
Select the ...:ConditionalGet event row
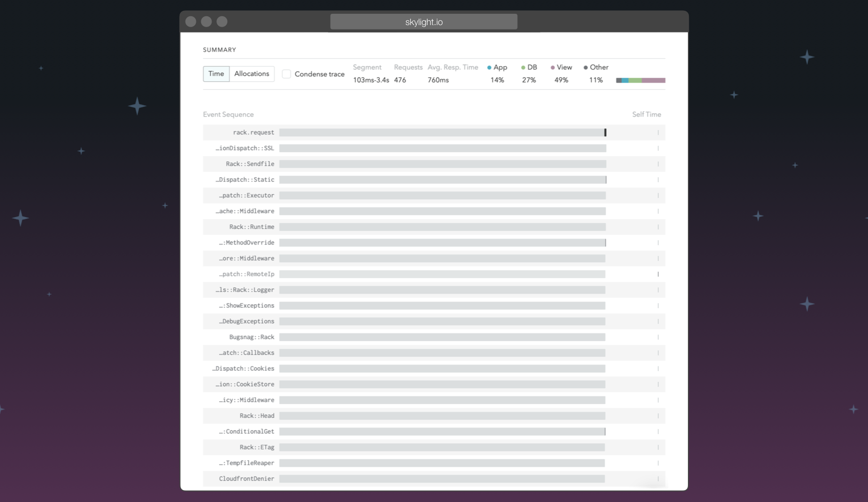pyautogui.click(x=434, y=432)
